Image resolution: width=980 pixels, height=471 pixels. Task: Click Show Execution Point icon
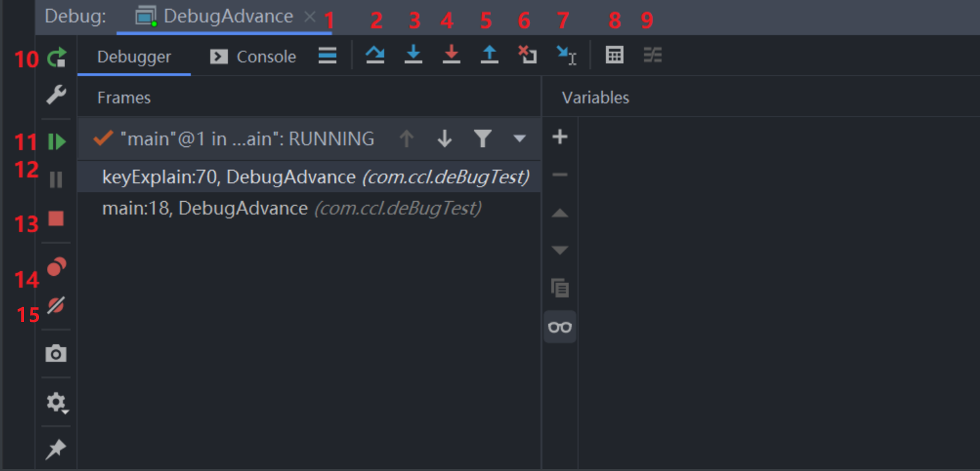click(x=328, y=56)
